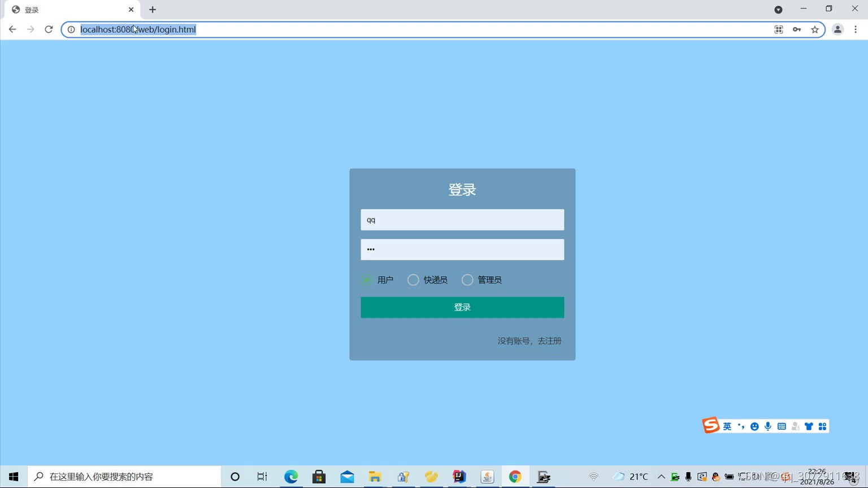
Task: Open Cortana circle on the taskbar
Action: [x=235, y=477]
